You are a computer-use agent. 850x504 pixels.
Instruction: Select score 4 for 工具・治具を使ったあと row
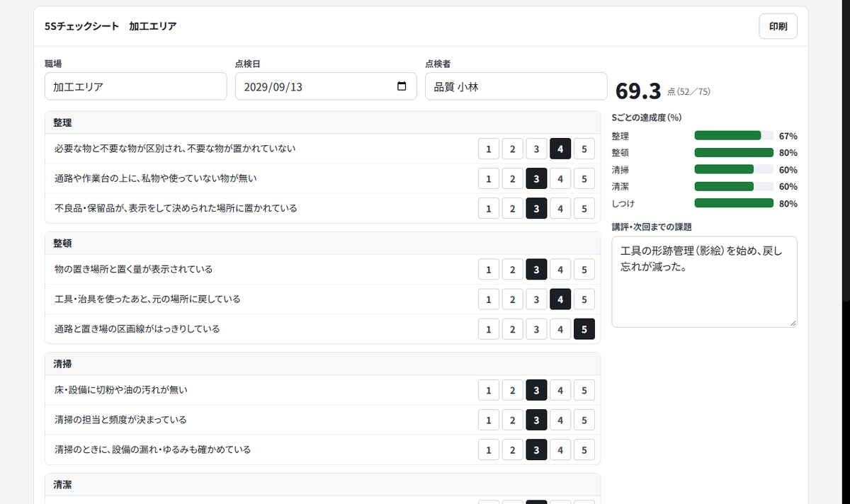click(560, 299)
